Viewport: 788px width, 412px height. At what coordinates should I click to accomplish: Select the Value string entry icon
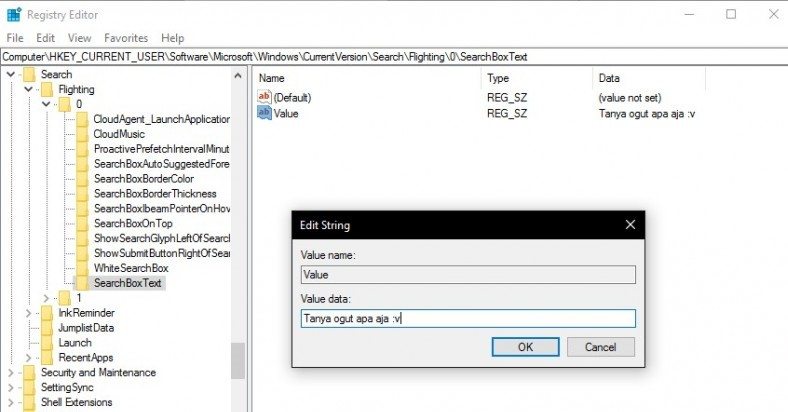coord(265,113)
